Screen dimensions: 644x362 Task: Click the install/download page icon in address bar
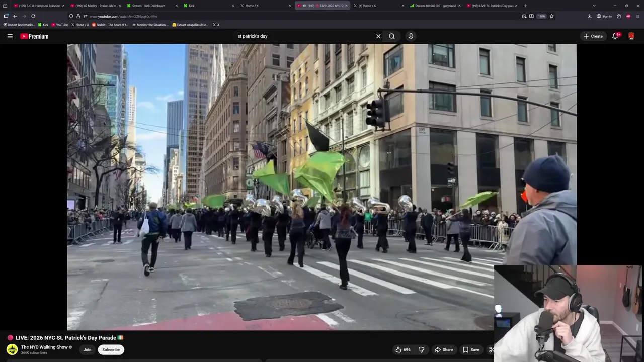tap(531, 16)
